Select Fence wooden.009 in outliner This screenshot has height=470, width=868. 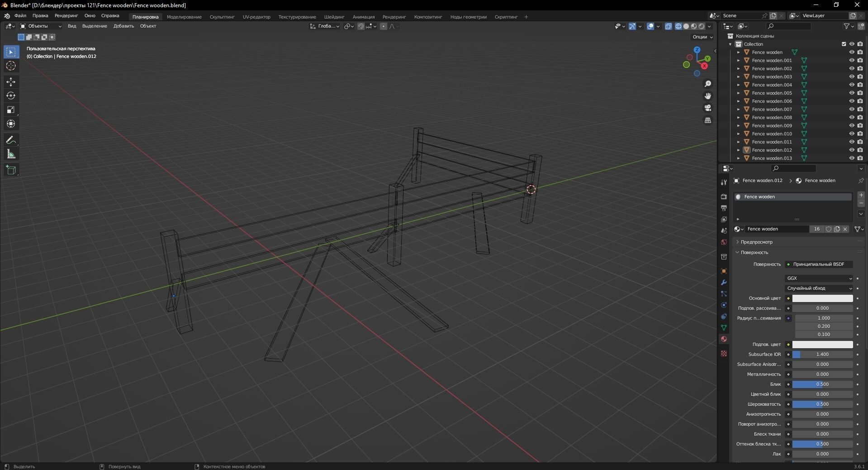coord(772,125)
